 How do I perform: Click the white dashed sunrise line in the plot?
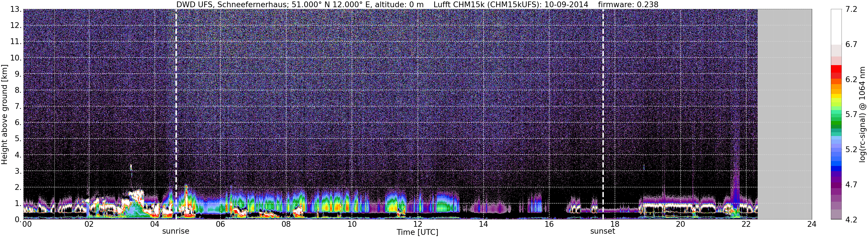(x=176, y=114)
